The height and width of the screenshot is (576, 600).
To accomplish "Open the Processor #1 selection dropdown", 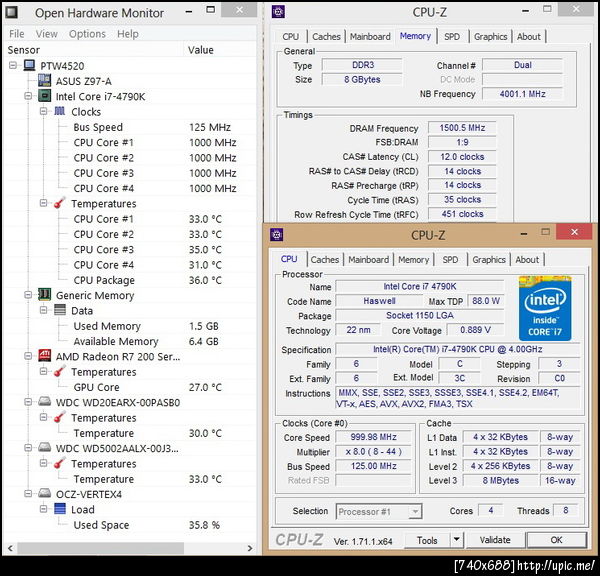I will [x=415, y=511].
